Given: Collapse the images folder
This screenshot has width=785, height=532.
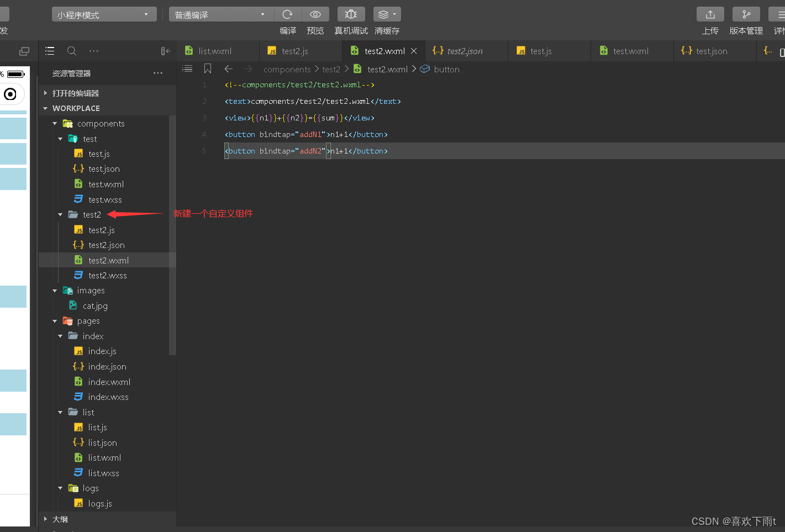Looking at the screenshot, I should click(55, 291).
